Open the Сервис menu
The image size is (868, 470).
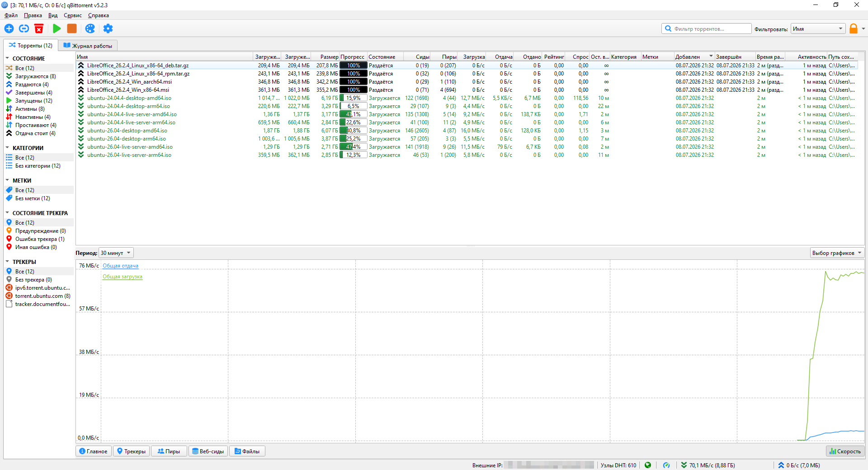click(x=73, y=15)
